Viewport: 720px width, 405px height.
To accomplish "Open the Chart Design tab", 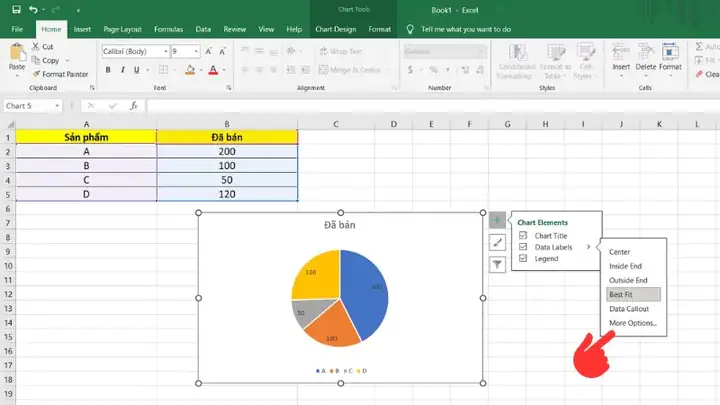I will click(x=336, y=29).
